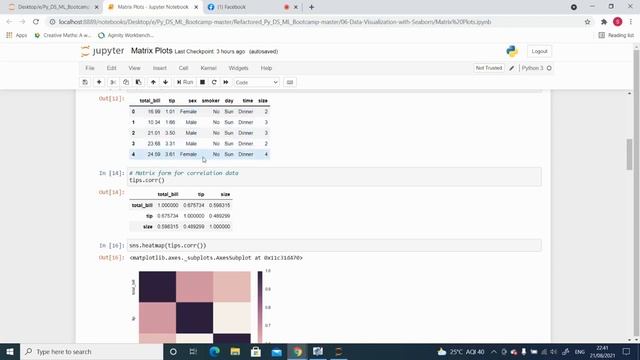Viewport: 640px width, 360px height.
Task: Open the Chrome profile avatar
Action: [x=618, y=22]
